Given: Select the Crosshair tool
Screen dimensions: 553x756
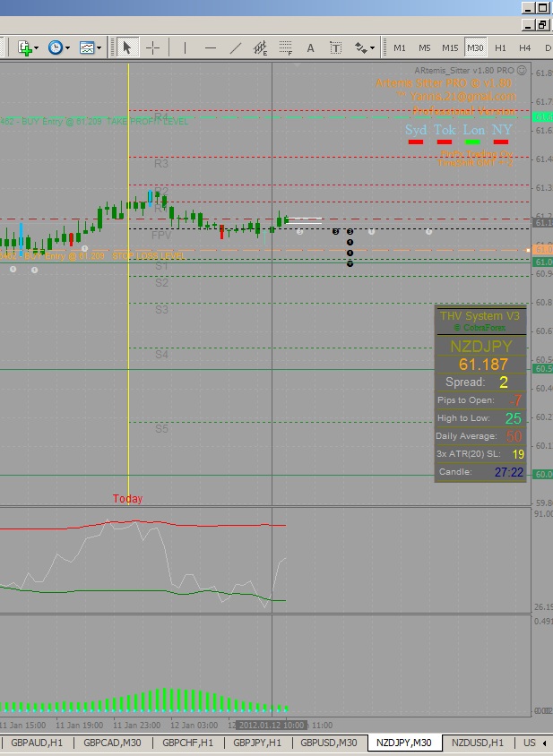Looking at the screenshot, I should click(152, 47).
